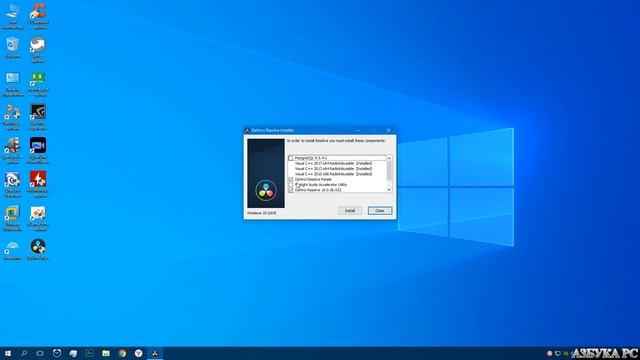The width and height of the screenshot is (640, 360).
Task: Click the component list scrollbar thumb
Action: pos(389,170)
